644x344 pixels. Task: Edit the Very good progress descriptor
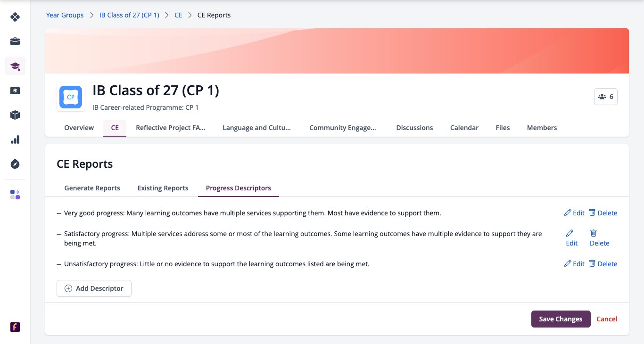pyautogui.click(x=574, y=213)
